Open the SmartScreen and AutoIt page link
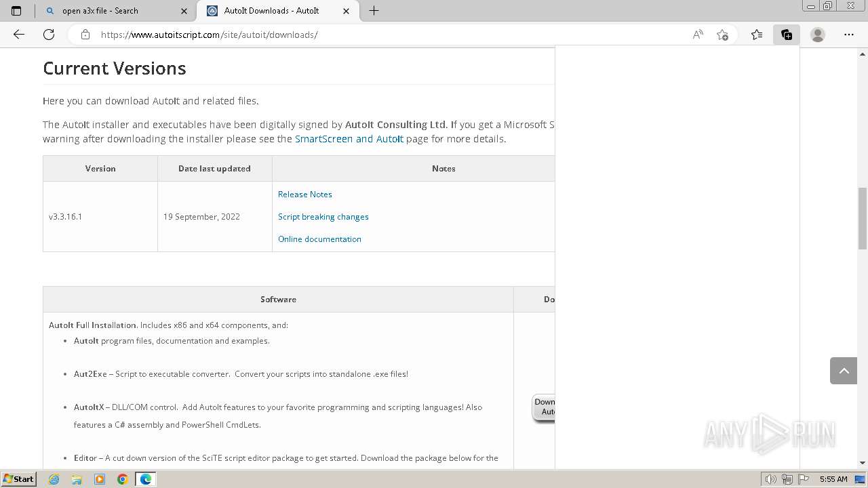 pos(349,139)
